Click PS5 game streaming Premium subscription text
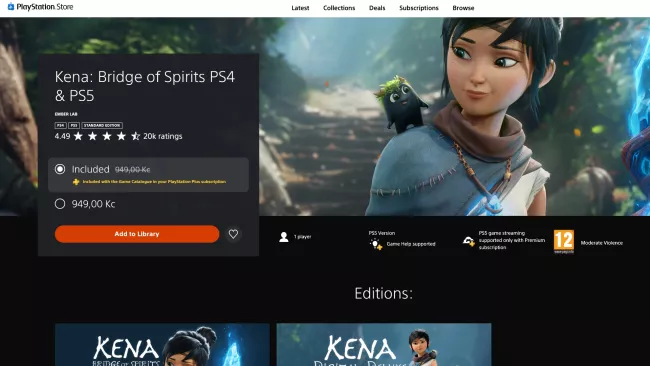 (512, 240)
